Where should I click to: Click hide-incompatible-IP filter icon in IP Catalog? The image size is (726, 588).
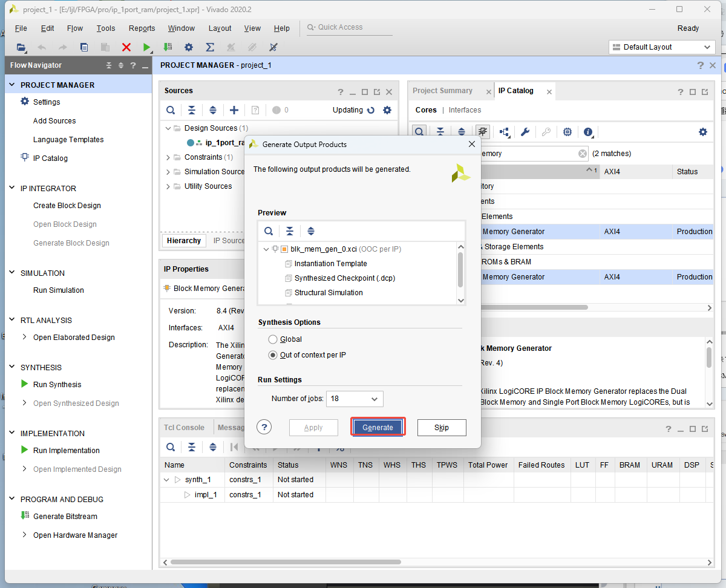[x=482, y=132]
